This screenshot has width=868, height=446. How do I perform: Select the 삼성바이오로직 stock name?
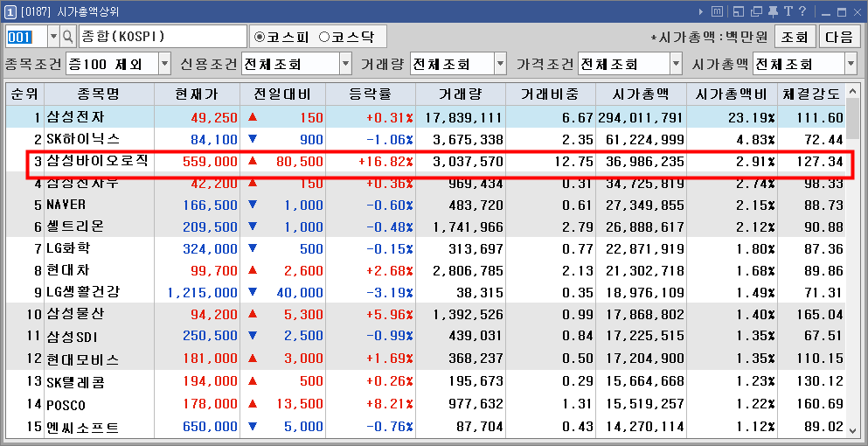click(x=97, y=161)
